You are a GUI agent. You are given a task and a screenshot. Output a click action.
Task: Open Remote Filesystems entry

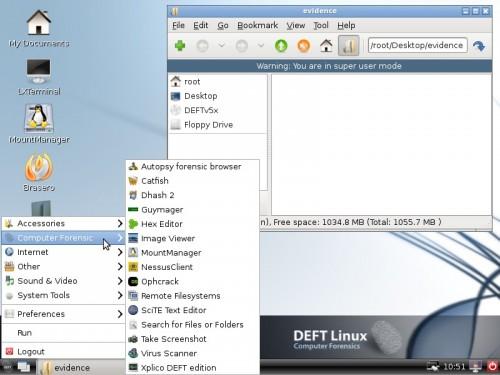(193, 296)
